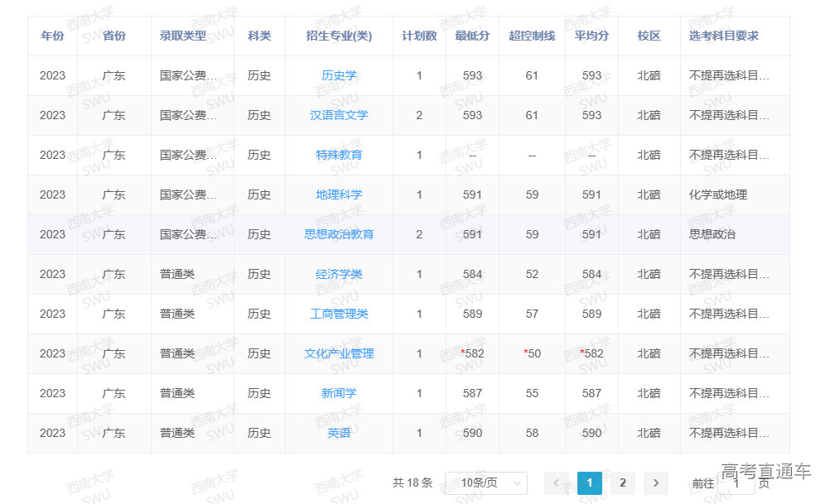Click the 招生专业(类) column header

(339, 36)
